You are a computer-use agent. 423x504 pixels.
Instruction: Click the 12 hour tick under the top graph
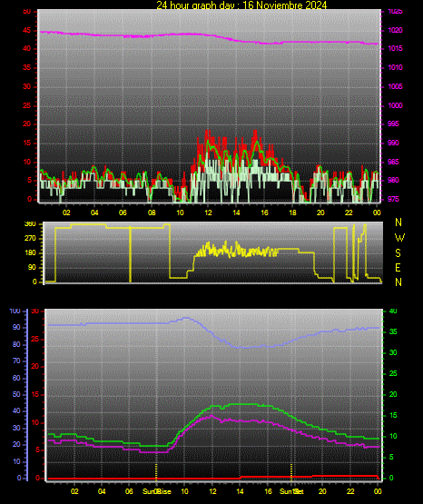[x=208, y=212]
